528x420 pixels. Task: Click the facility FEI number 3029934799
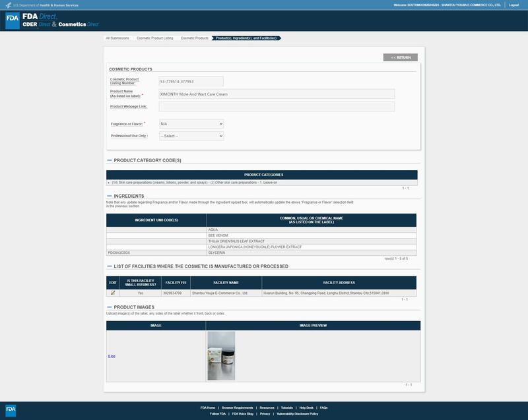(172, 293)
